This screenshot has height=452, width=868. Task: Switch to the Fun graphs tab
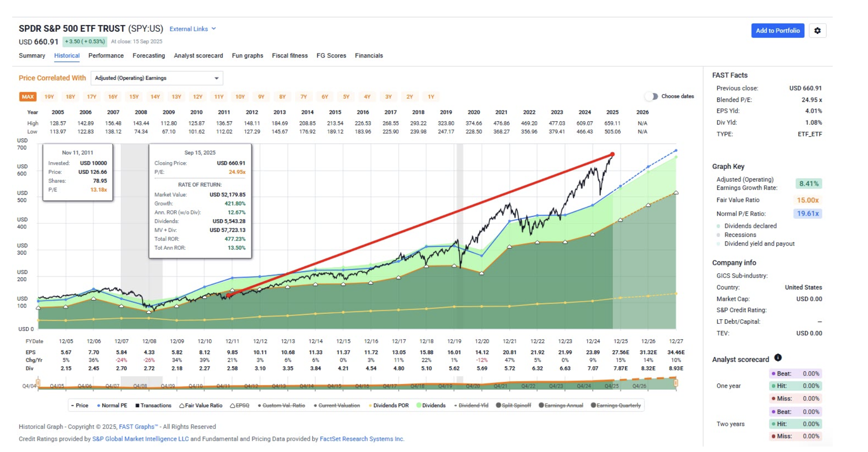pyautogui.click(x=248, y=56)
